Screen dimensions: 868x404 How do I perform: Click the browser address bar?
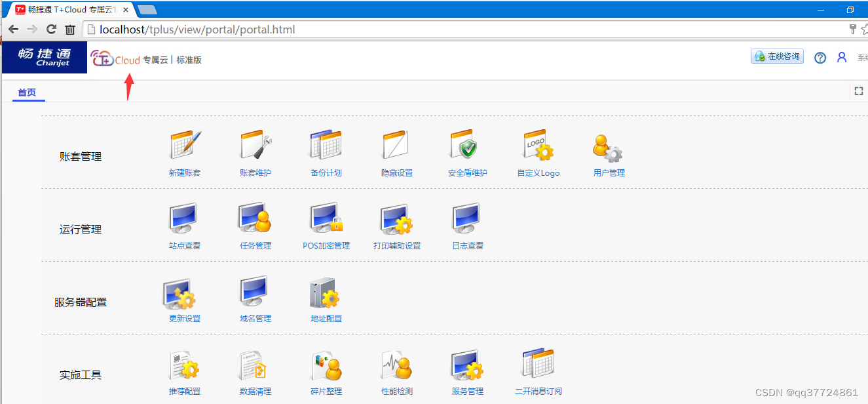click(x=262, y=29)
